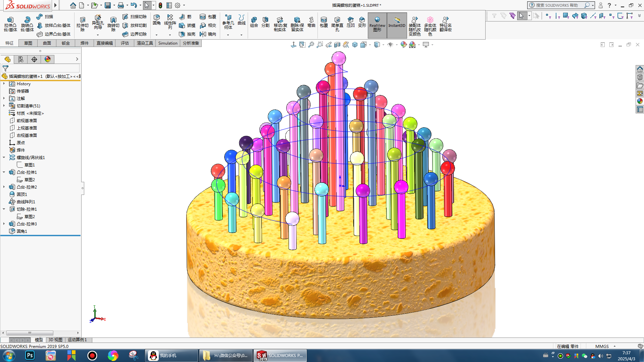The width and height of the screenshot is (644, 362).
Task: Open the Simulation ribbon tab
Action: pyautogui.click(x=167, y=43)
